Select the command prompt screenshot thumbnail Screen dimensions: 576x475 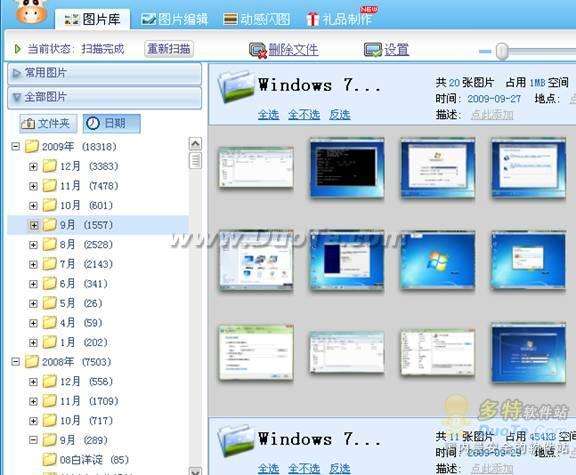click(x=347, y=168)
